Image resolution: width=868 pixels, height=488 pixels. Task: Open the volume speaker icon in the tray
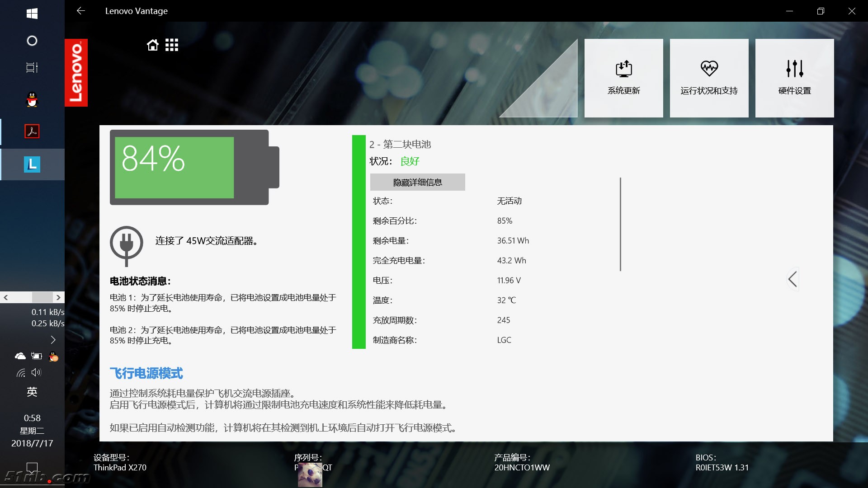[x=36, y=373]
